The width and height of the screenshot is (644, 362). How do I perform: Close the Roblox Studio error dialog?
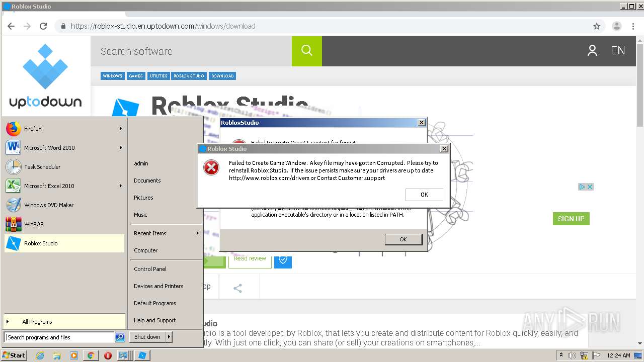(x=444, y=149)
